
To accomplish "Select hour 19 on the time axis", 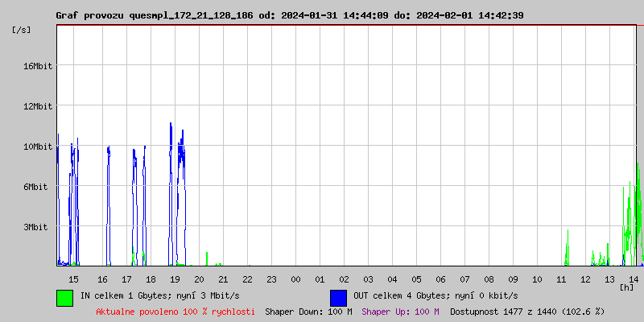I will pyautogui.click(x=175, y=279).
